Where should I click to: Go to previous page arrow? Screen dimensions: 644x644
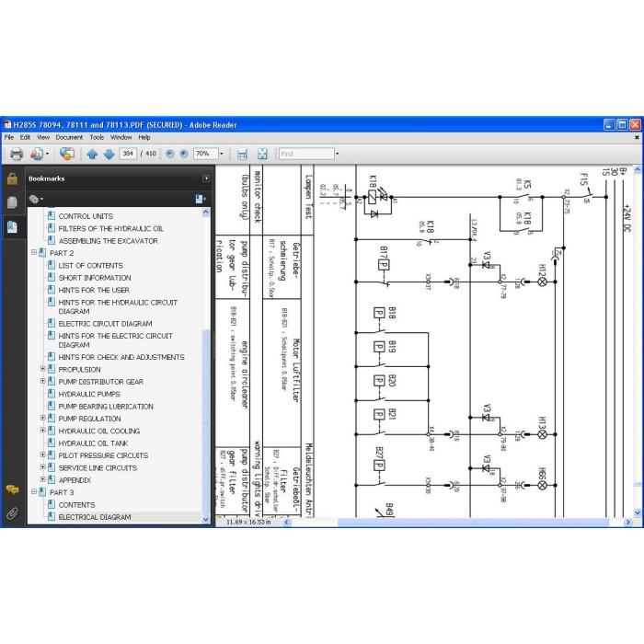point(92,154)
